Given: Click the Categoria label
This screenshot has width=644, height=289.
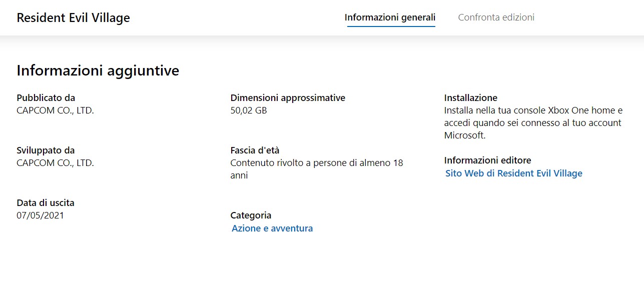Looking at the screenshot, I should tap(251, 215).
